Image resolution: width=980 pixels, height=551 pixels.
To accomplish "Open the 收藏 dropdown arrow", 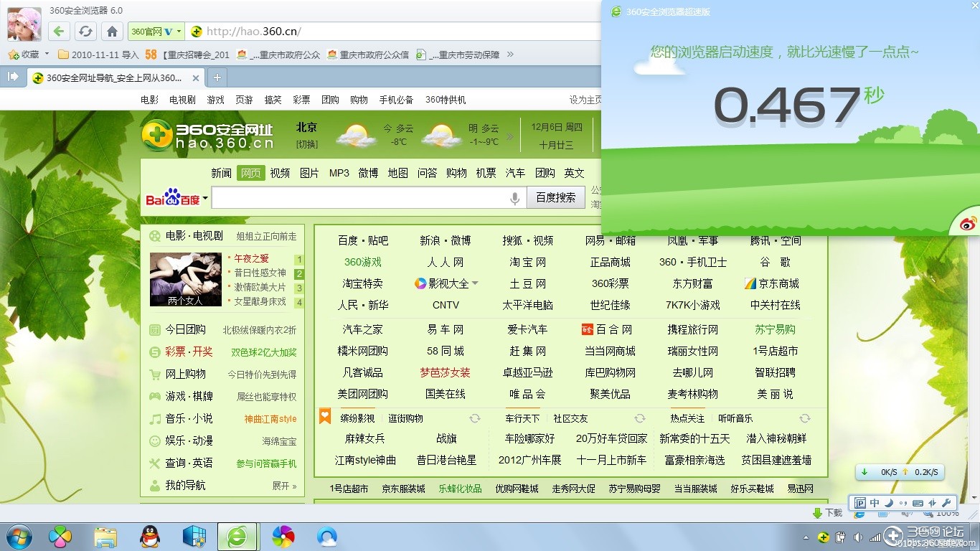I will coord(47,54).
